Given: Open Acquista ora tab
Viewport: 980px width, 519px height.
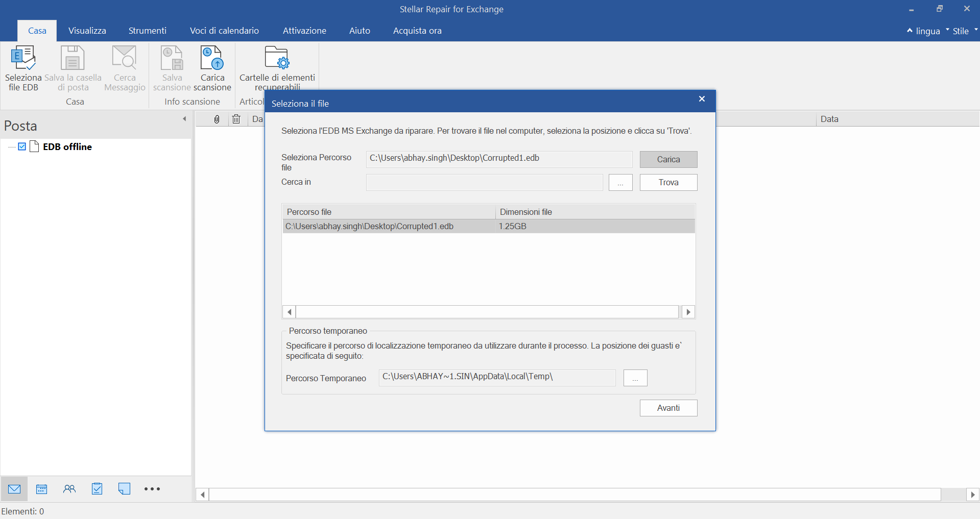Looking at the screenshot, I should click(417, 31).
